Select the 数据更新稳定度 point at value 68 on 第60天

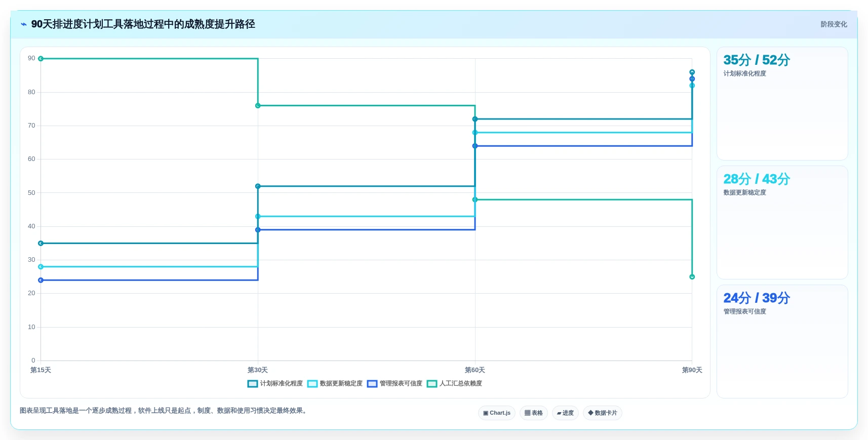coord(475,133)
